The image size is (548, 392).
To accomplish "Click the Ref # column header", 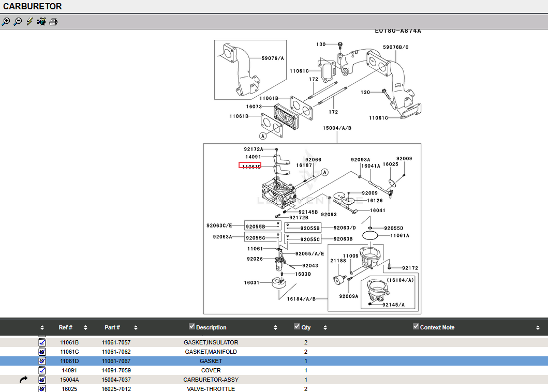I will click(x=65, y=327).
